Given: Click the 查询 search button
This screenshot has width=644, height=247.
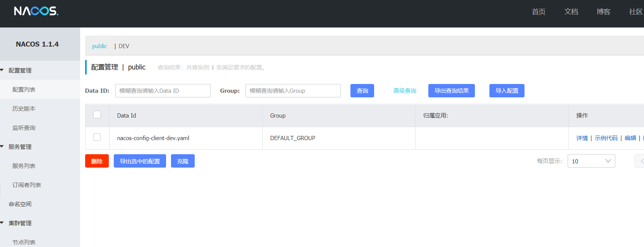Looking at the screenshot, I should pos(362,91).
